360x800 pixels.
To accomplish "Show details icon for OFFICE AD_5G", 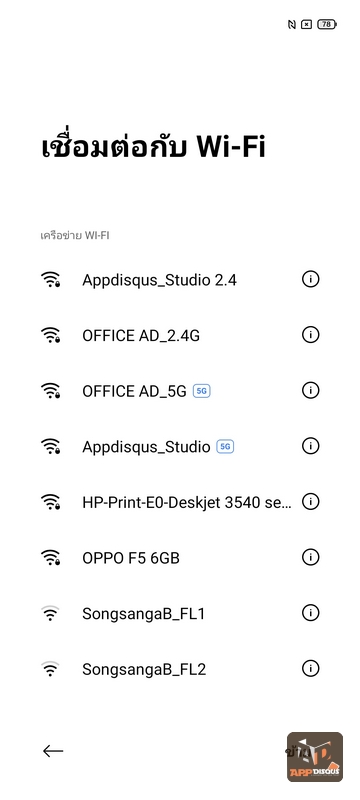I will pos(310,390).
